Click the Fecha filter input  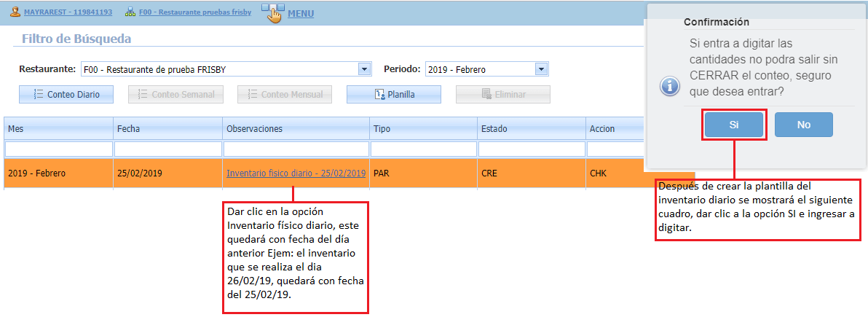pyautogui.click(x=168, y=149)
